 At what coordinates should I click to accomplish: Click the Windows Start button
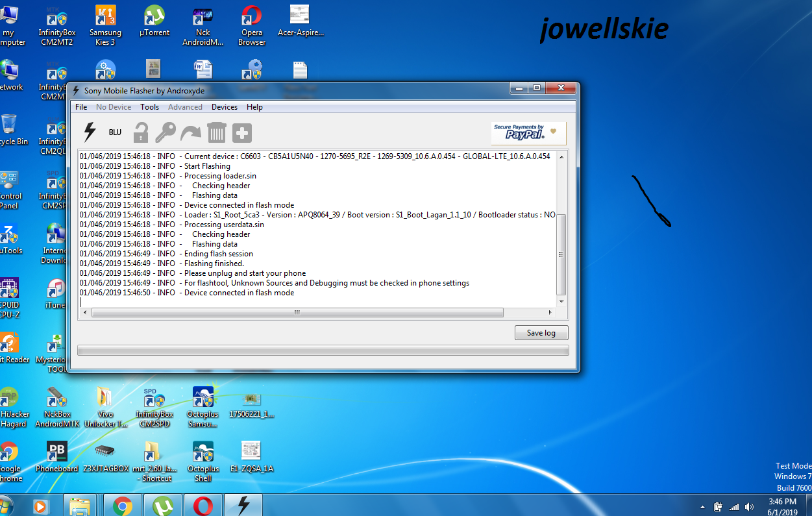pyautogui.click(x=5, y=505)
